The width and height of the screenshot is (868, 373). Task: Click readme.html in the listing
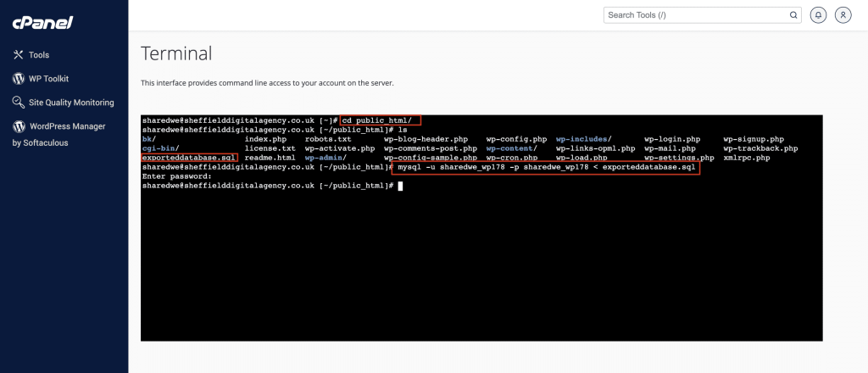click(270, 158)
